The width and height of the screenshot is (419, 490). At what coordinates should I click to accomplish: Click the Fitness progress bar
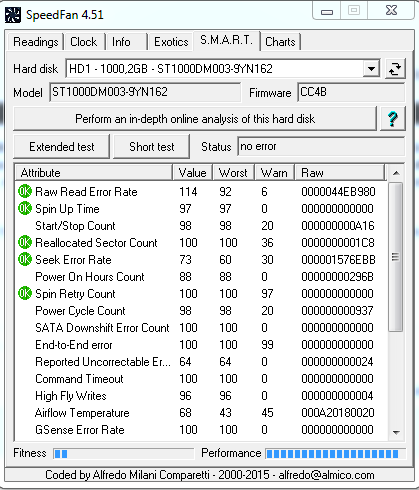click(x=124, y=454)
